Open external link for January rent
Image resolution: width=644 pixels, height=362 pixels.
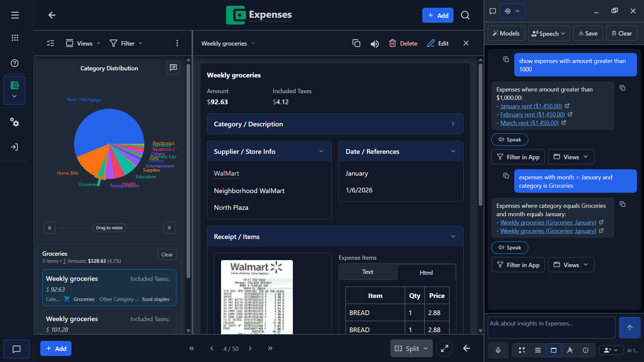(567, 106)
